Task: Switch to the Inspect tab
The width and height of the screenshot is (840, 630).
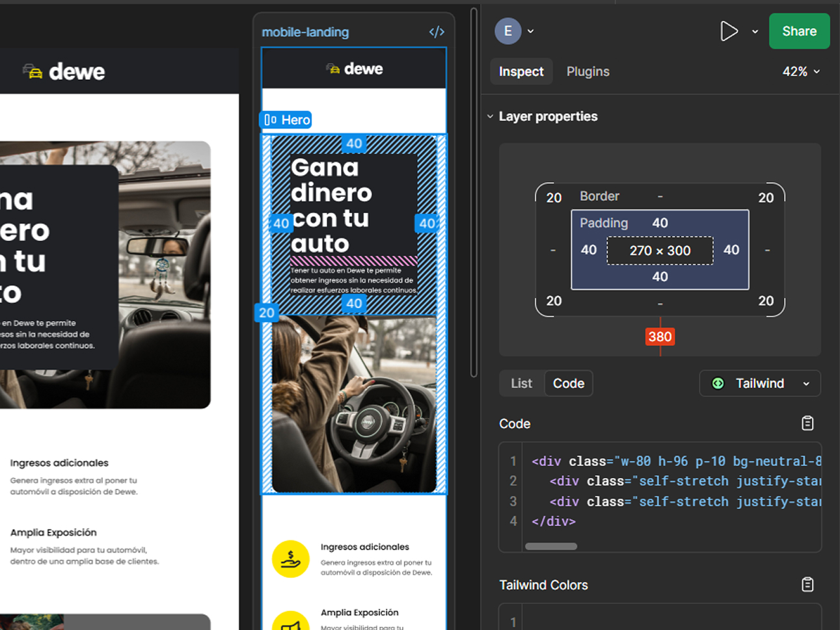Action: click(521, 72)
